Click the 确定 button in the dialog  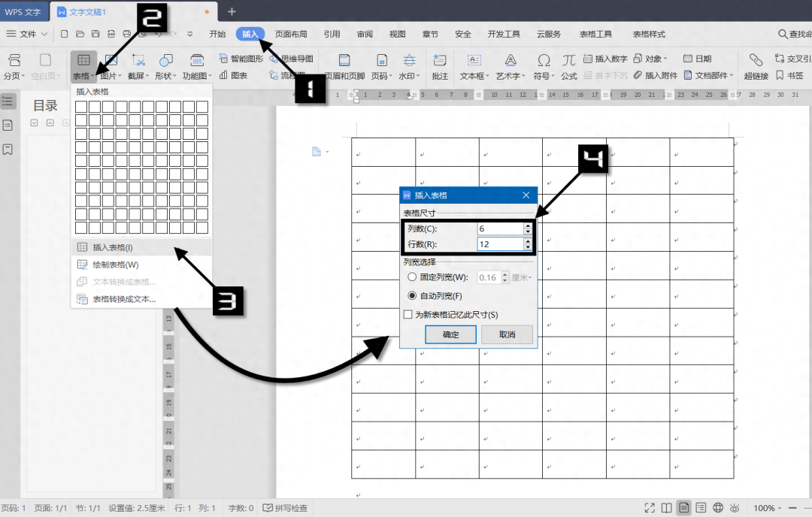pyautogui.click(x=450, y=334)
